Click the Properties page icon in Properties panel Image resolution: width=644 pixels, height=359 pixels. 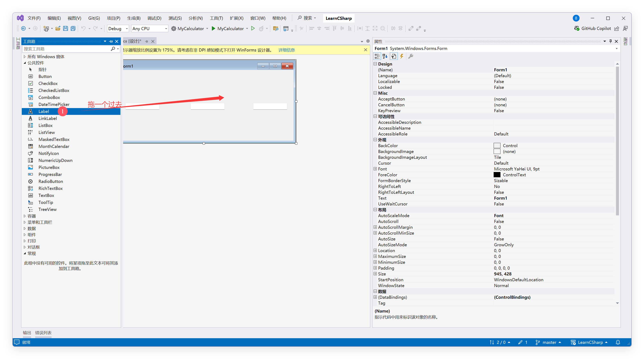pos(393,56)
